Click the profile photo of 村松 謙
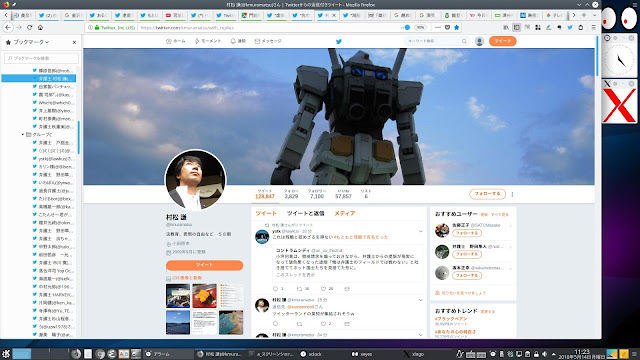Screen dimensions: 640x360 (195, 180)
